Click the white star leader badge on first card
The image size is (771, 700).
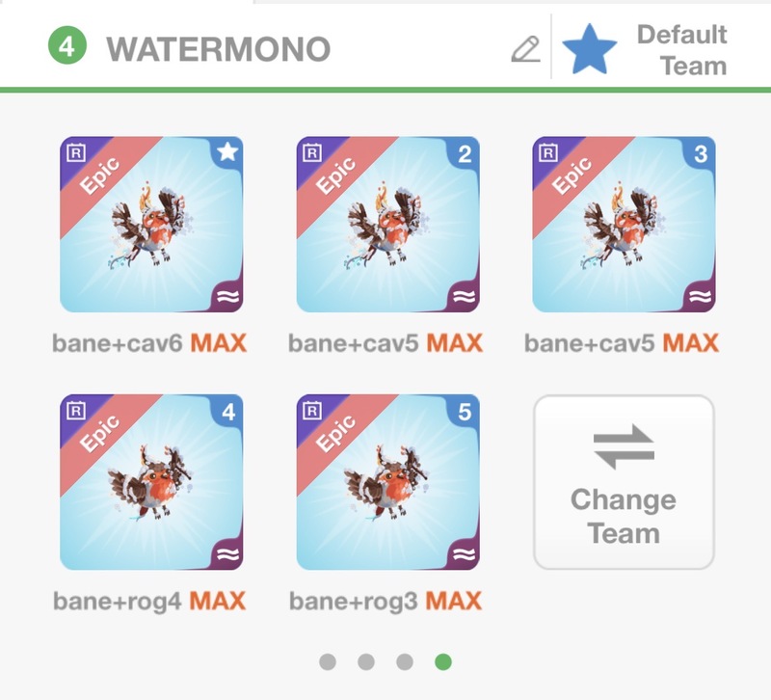(226, 151)
